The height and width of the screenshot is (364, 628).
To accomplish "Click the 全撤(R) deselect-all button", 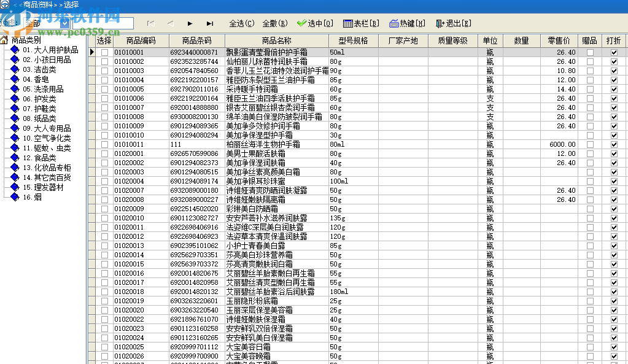I will pyautogui.click(x=275, y=23).
